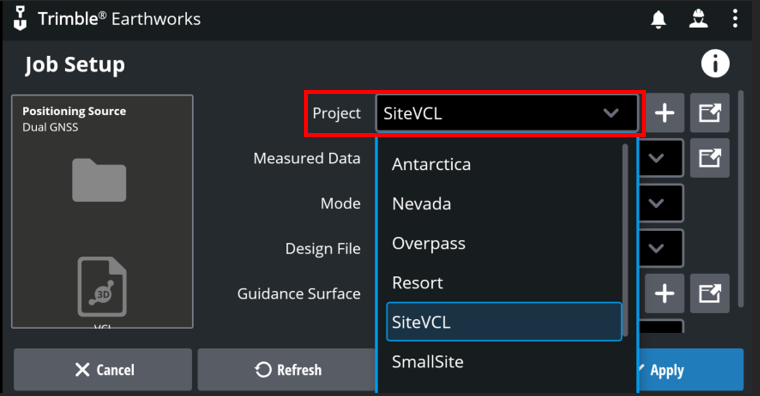Click export icon beside Guidance Surface row

[x=710, y=293]
